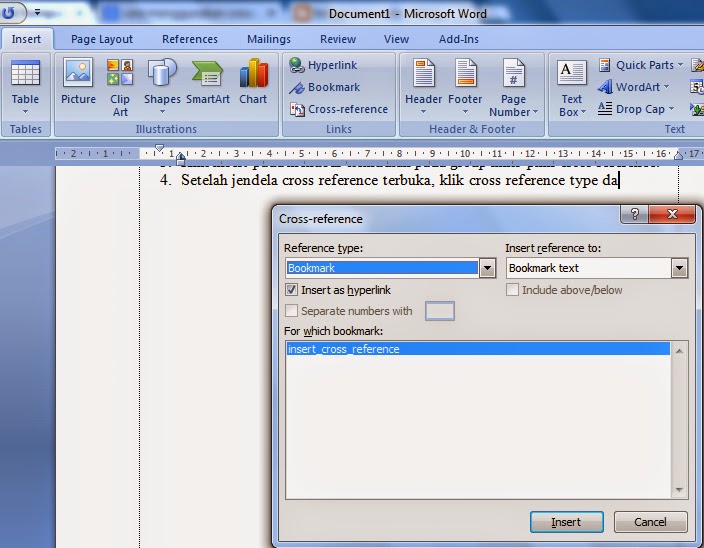Click the Text Box dropdown arrow
The width and height of the screenshot is (704, 548).
coord(583,112)
